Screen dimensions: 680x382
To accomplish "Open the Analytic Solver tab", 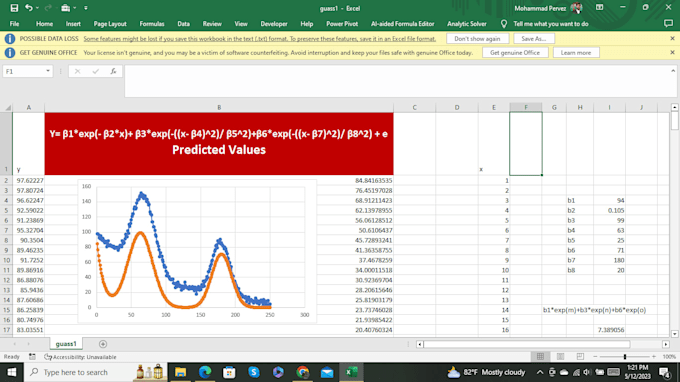I will click(x=467, y=24).
